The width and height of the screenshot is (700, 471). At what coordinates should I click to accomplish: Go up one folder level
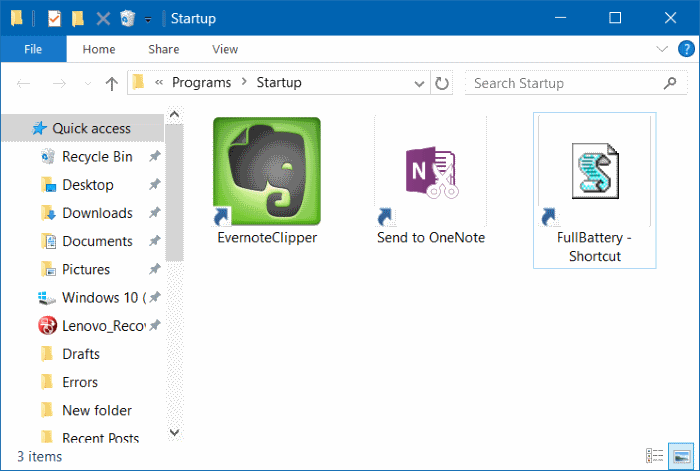[x=112, y=83]
